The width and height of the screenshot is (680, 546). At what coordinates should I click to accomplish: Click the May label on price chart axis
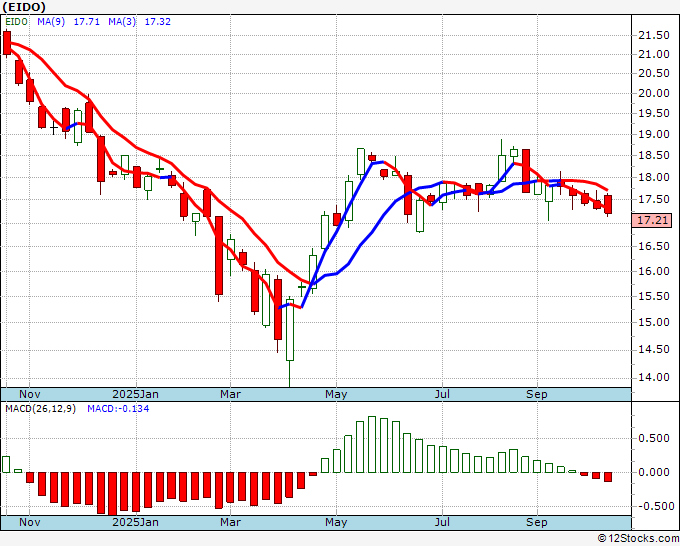click(336, 394)
